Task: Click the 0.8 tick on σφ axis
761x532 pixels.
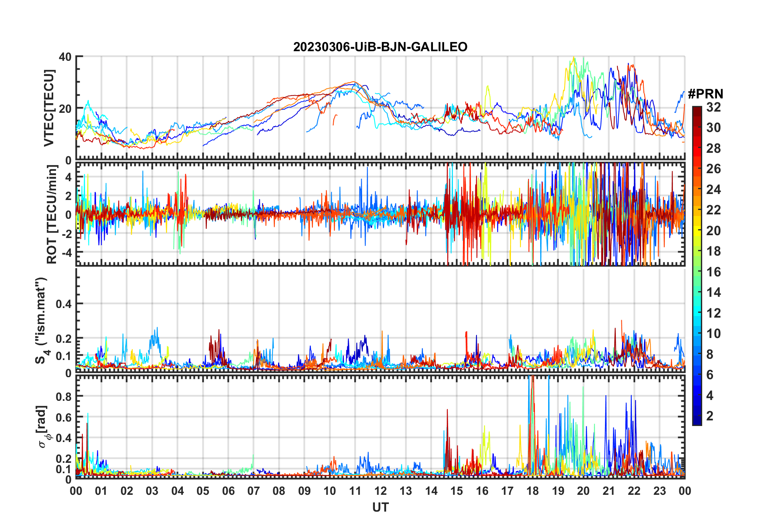Action: (64, 396)
